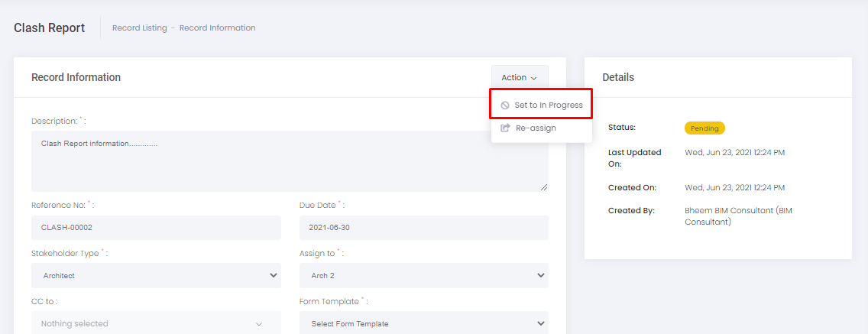
Task: Open the Stakeholder Type dropdown showing Architect
Action: pos(156,276)
